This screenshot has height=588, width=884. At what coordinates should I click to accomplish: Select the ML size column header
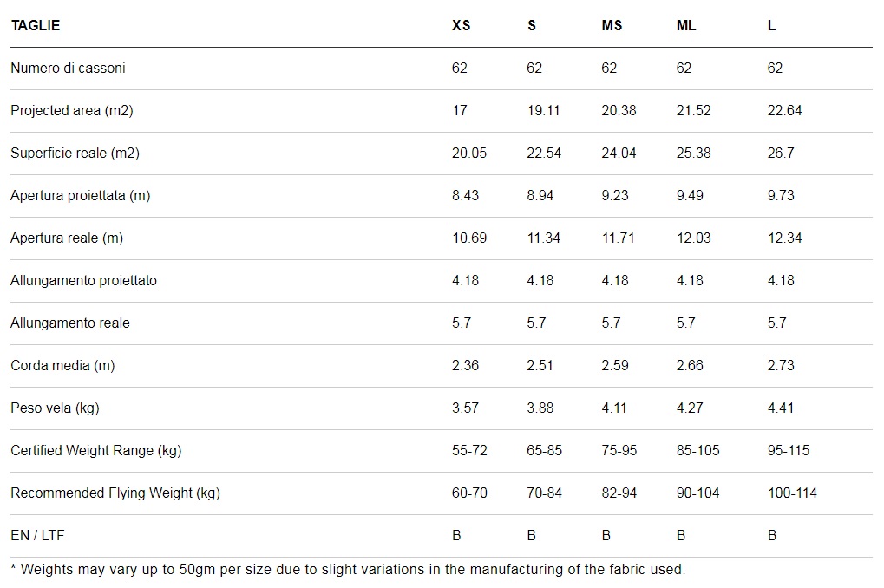686,25
